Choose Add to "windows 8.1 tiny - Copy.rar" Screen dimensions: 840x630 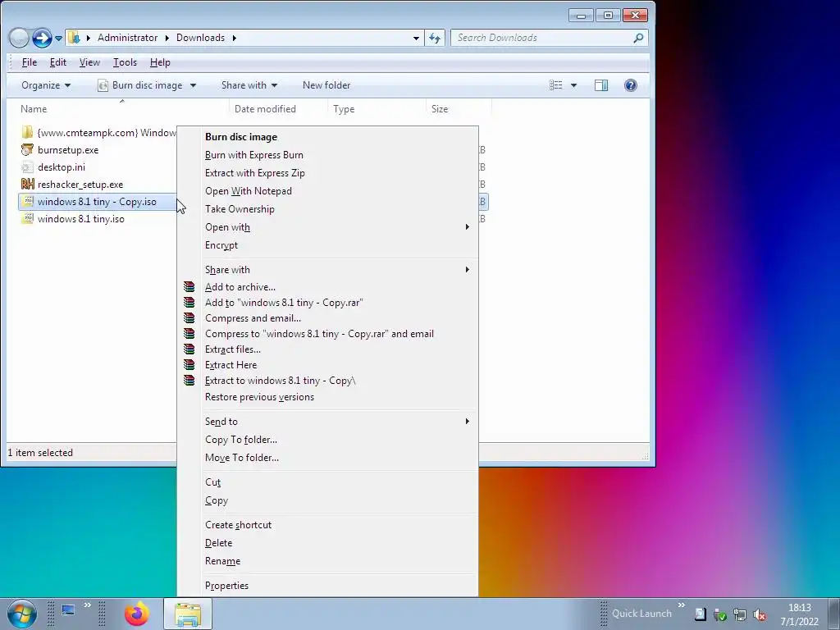coord(328,303)
